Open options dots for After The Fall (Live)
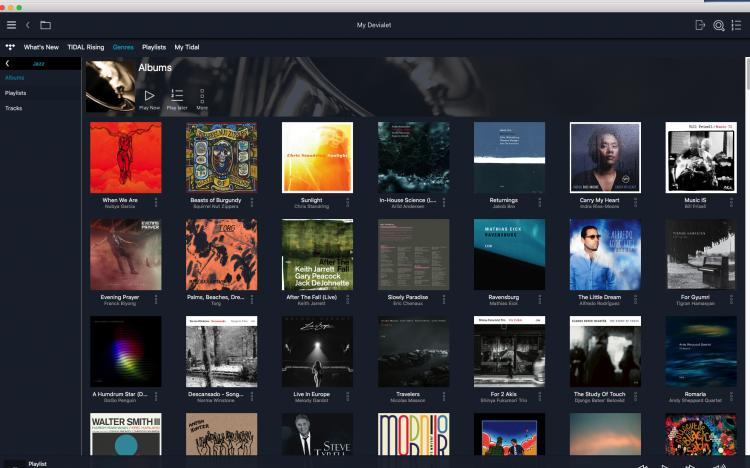This screenshot has height=468, width=750. pos(348,300)
